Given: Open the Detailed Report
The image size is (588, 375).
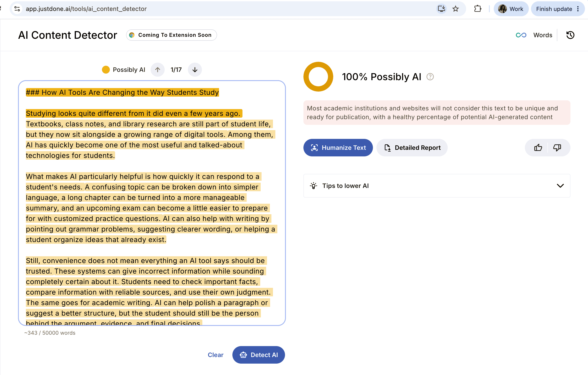Looking at the screenshot, I should 412,148.
